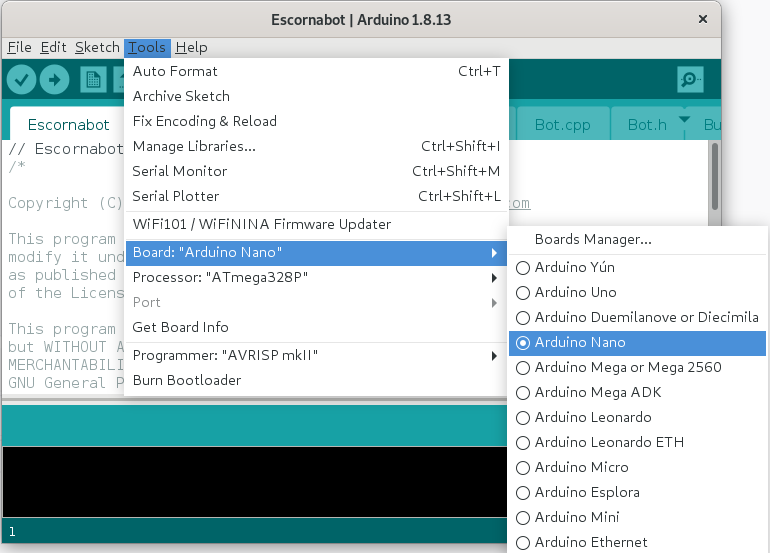The width and height of the screenshot is (770, 553).
Task: Switch to the Bot.cpp tab
Action: tap(562, 125)
